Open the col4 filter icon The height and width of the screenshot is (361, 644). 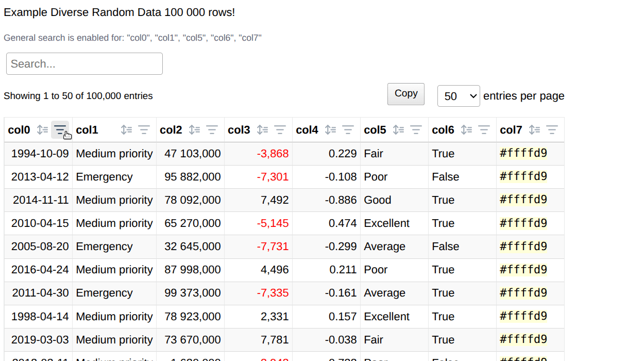(x=348, y=130)
